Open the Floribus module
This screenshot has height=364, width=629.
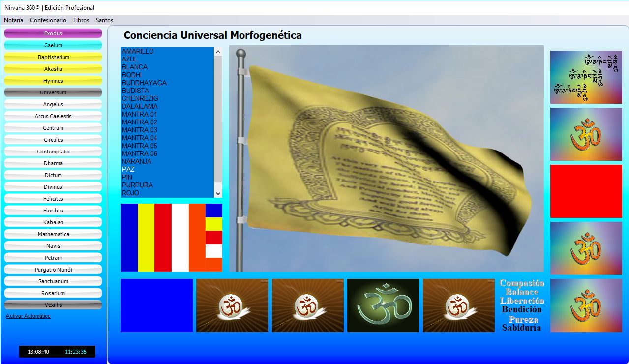(53, 211)
